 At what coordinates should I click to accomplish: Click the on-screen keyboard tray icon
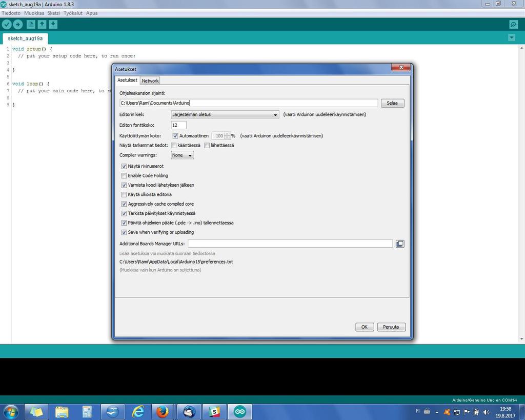click(427, 411)
